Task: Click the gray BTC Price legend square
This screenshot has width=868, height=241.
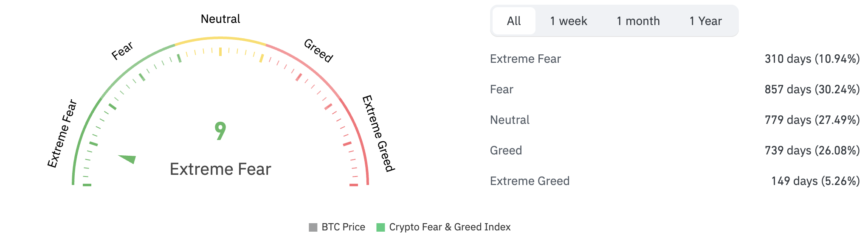Action: pos(313,227)
